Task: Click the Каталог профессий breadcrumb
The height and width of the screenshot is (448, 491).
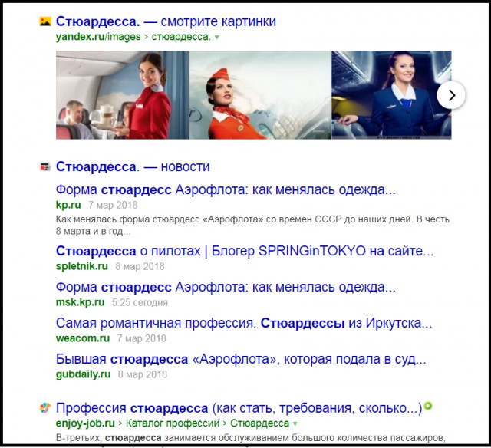Action: [173, 423]
